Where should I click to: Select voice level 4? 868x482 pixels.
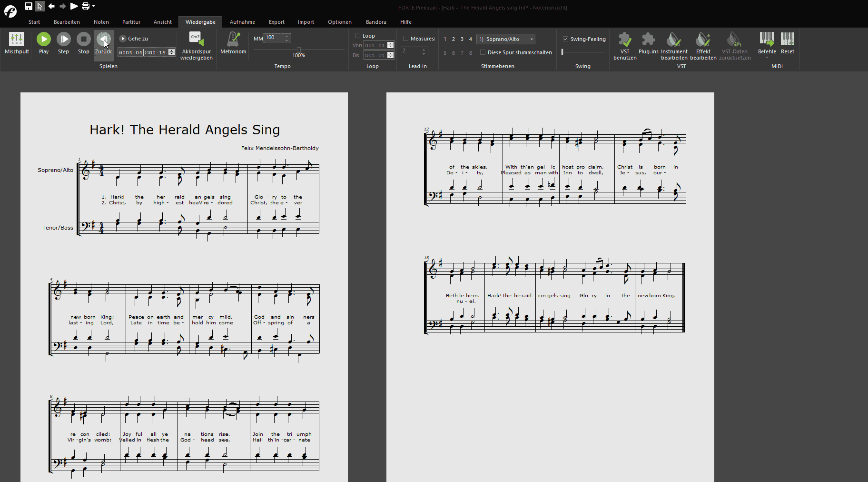pyautogui.click(x=471, y=39)
